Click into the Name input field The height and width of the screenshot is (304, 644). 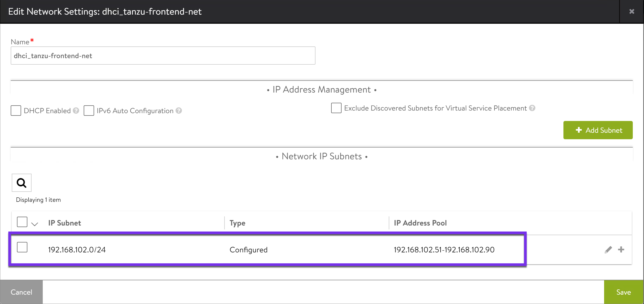[163, 56]
